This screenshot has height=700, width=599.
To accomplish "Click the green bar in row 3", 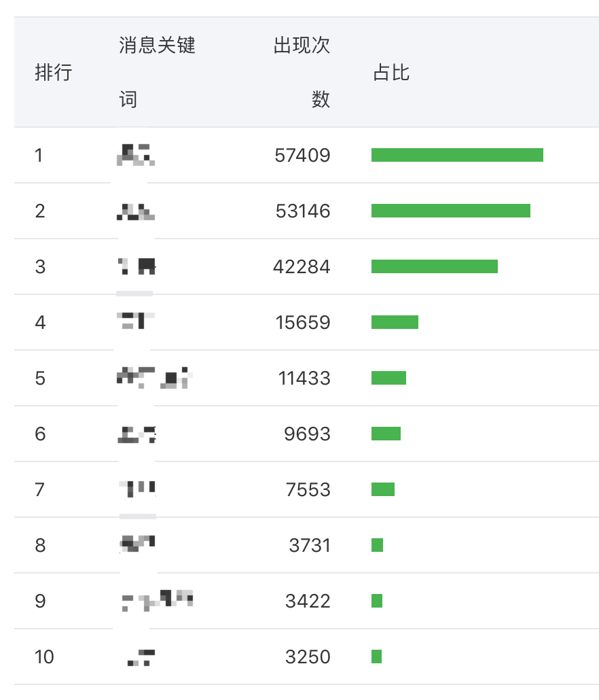I will 434,266.
